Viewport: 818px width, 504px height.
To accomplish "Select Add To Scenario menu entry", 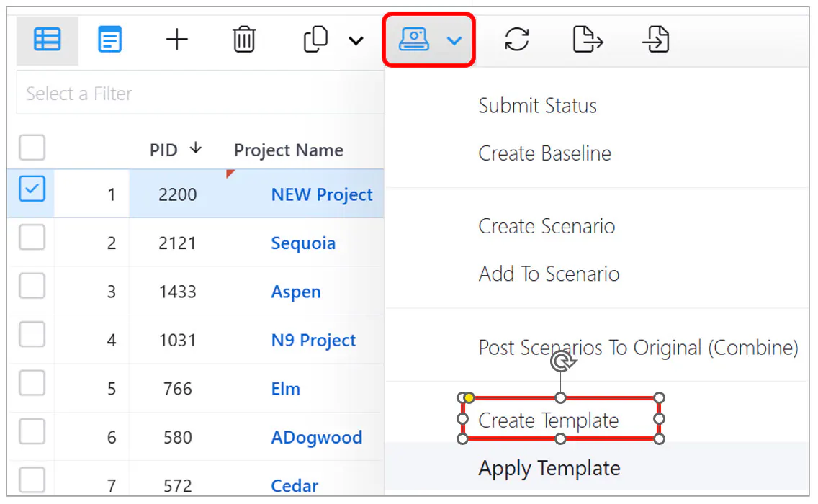I will pyautogui.click(x=549, y=274).
